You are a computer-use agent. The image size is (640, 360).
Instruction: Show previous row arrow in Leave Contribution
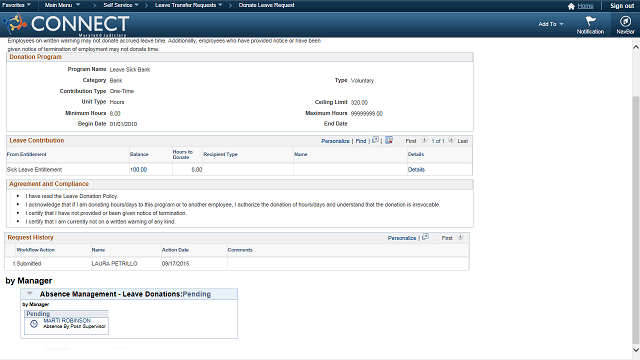[x=424, y=140]
